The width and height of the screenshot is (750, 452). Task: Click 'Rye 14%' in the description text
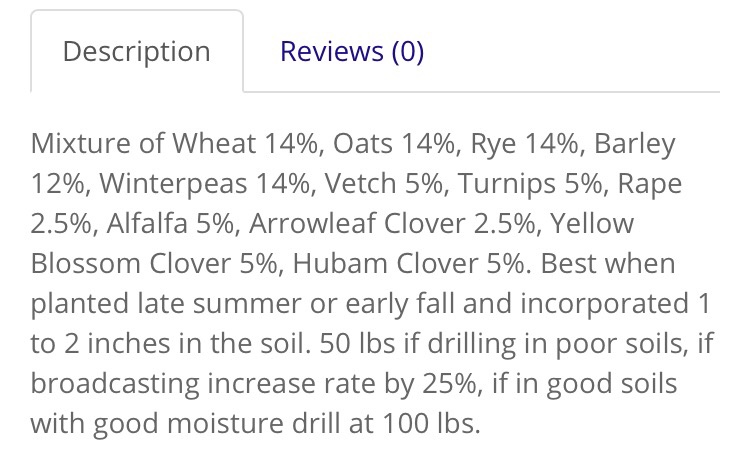click(524, 144)
